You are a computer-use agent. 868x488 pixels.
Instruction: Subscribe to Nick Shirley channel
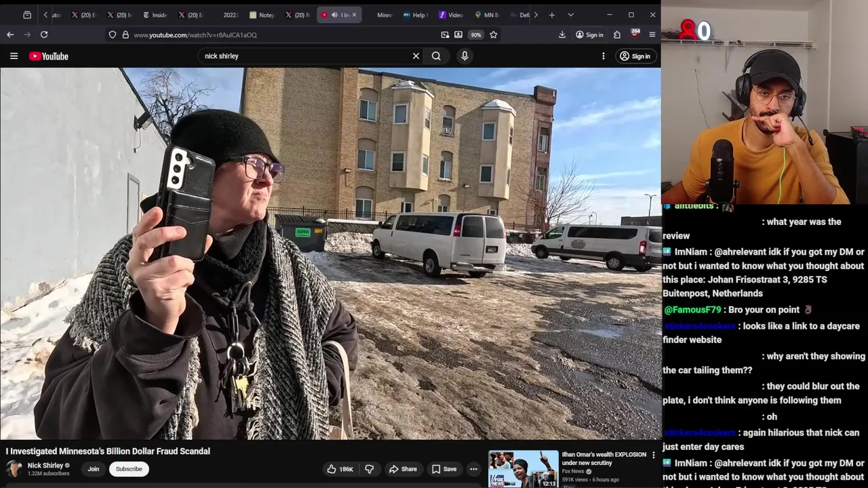[129, 469]
